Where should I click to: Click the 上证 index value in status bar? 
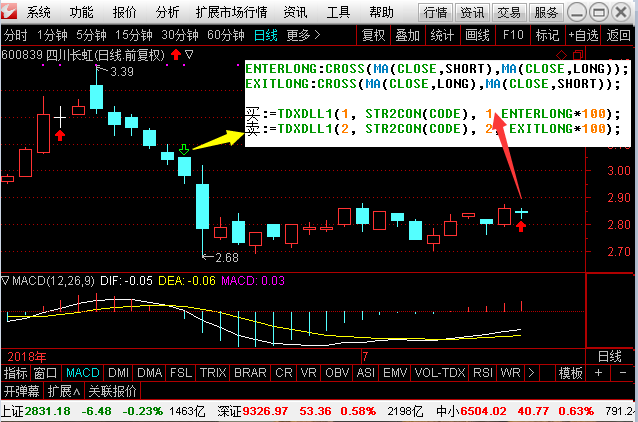47,410
